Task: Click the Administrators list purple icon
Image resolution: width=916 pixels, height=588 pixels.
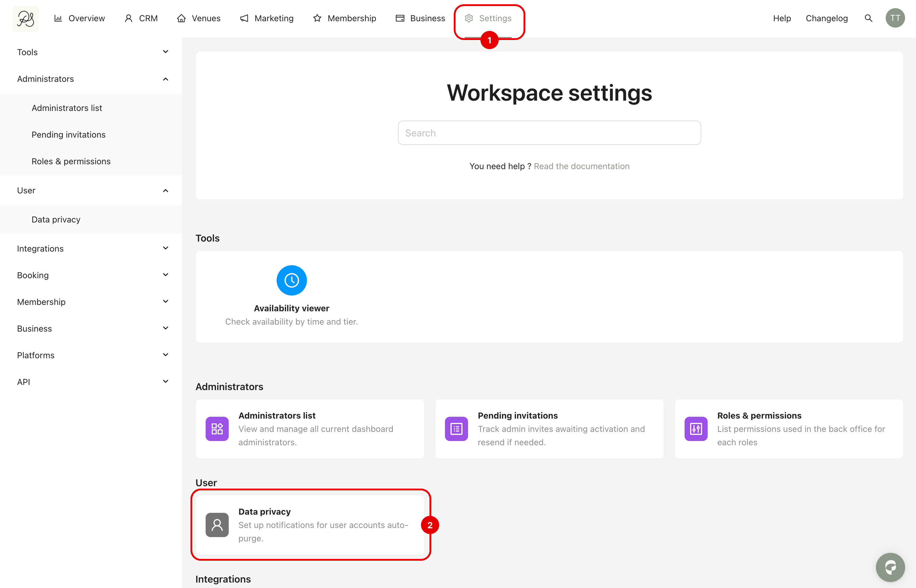Action: click(217, 429)
